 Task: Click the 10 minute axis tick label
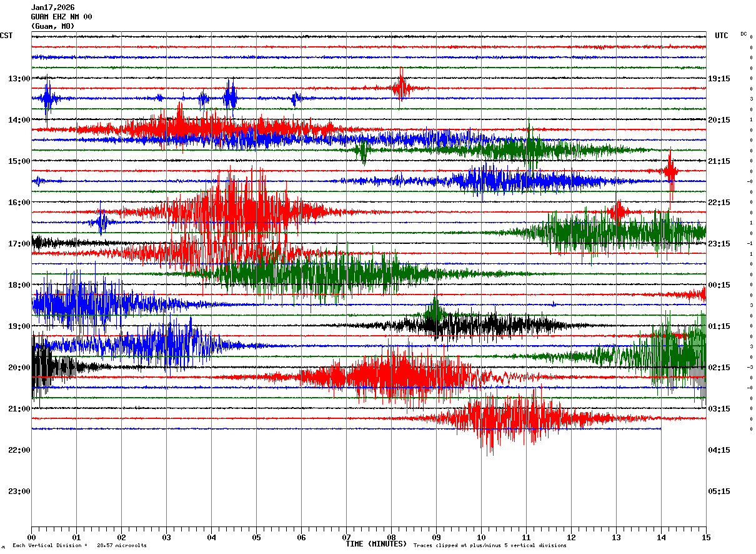click(x=481, y=537)
